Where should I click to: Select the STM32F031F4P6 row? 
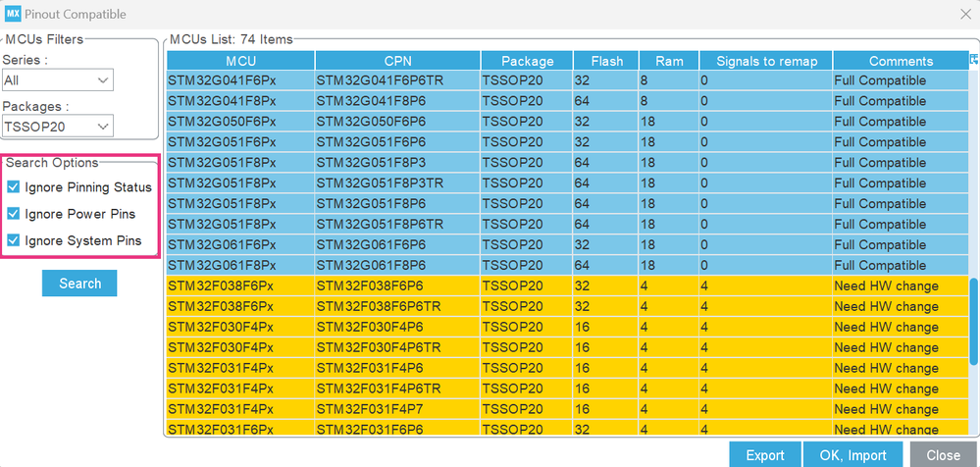568,368
